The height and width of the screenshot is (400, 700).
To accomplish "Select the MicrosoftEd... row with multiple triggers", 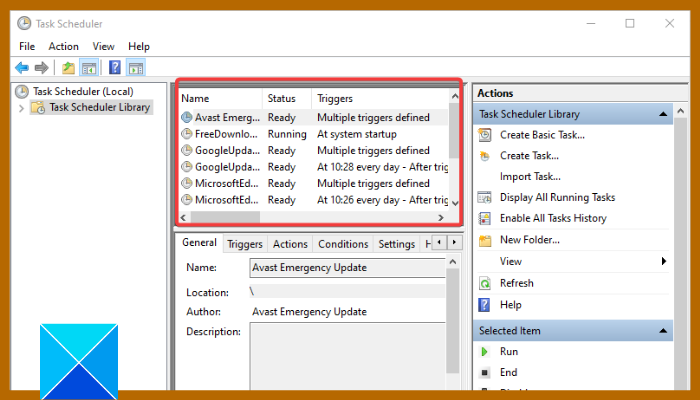I will 313,183.
